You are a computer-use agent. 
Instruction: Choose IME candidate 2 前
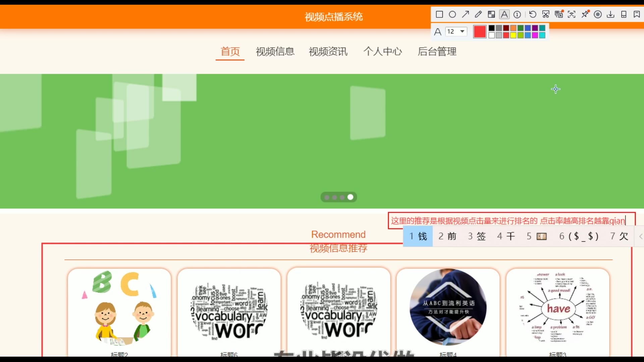pos(447,237)
